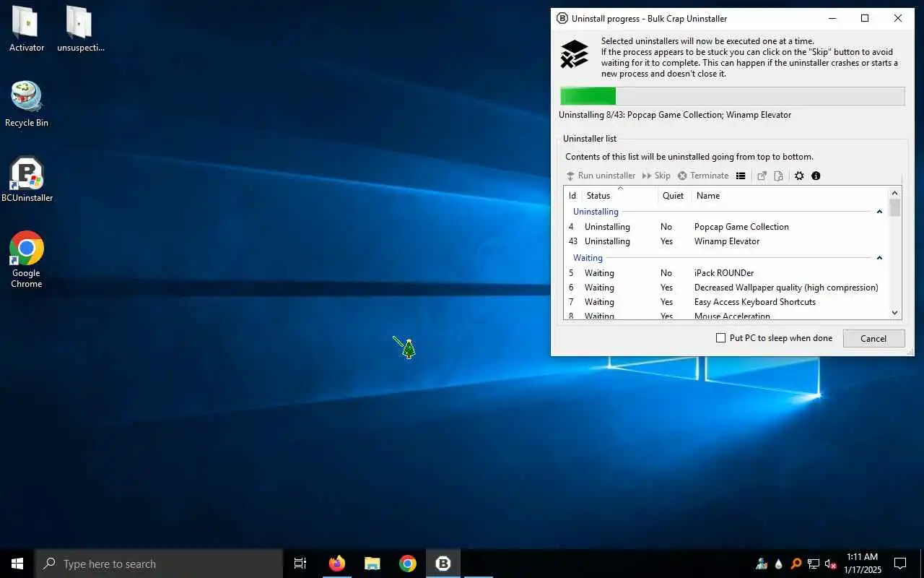This screenshot has width=924, height=578.
Task: Open settings with the gear icon
Action: coord(799,176)
